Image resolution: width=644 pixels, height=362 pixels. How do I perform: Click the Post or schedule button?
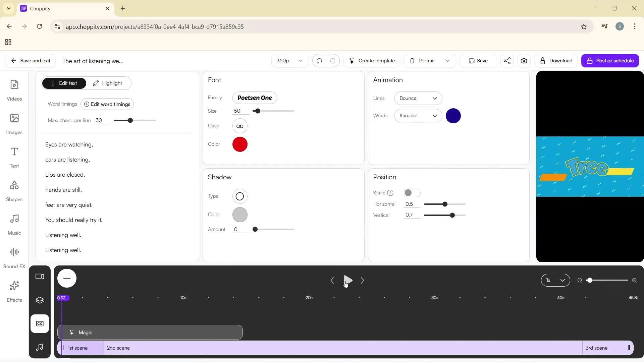(x=609, y=61)
